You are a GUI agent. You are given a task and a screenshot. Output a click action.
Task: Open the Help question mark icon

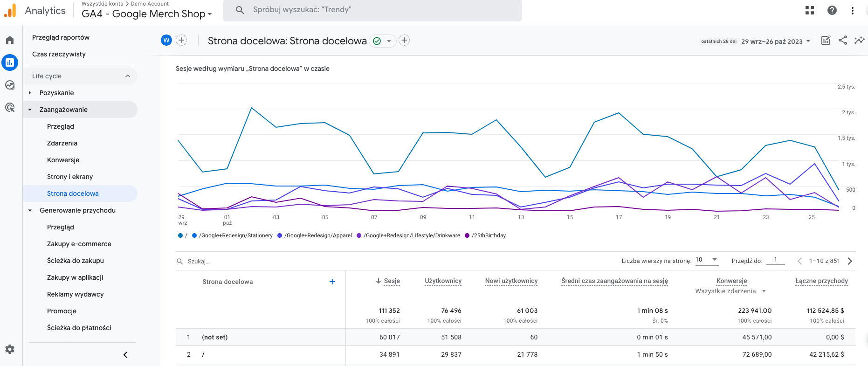tap(832, 10)
